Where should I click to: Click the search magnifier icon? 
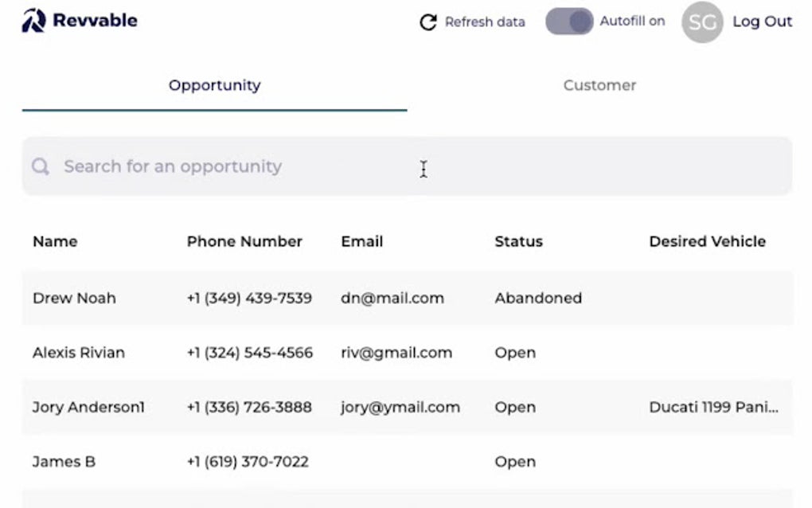point(41,166)
